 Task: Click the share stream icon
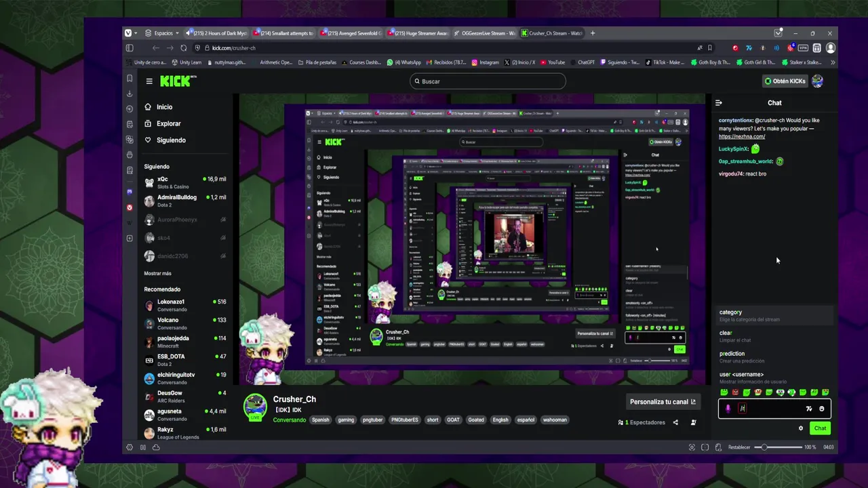pyautogui.click(x=675, y=423)
